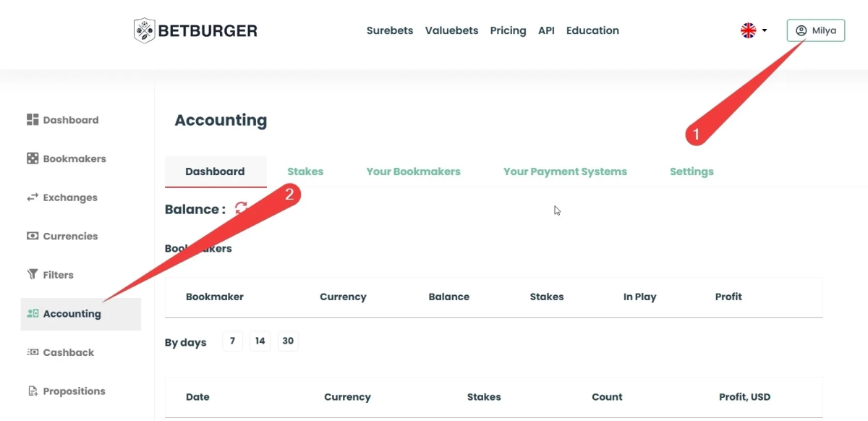Screen dimensions: 868x421
Task: Click the Dashboard grid icon in sidebar
Action: (32, 119)
